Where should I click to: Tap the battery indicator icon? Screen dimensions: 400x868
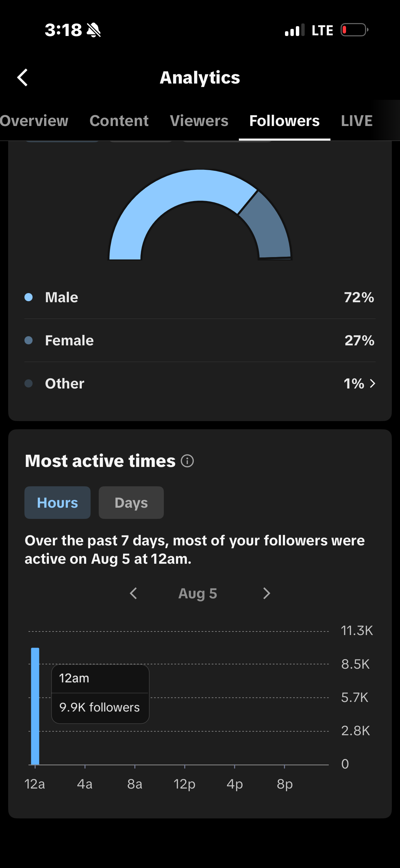coord(355,30)
